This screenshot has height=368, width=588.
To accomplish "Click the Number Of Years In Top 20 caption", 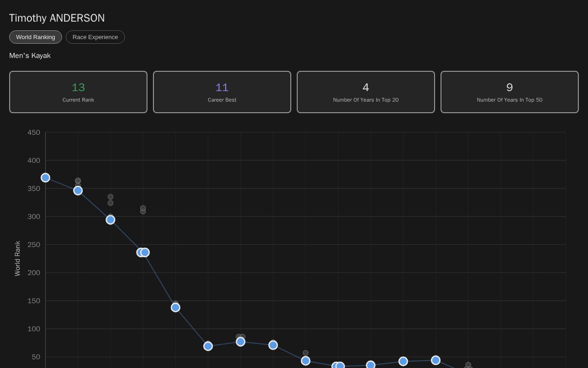I will [366, 100].
